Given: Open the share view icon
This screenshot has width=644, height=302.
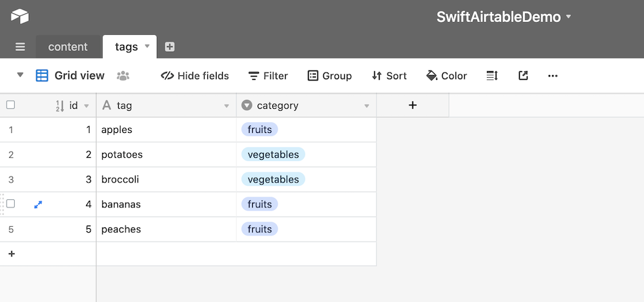Looking at the screenshot, I should pyautogui.click(x=523, y=76).
